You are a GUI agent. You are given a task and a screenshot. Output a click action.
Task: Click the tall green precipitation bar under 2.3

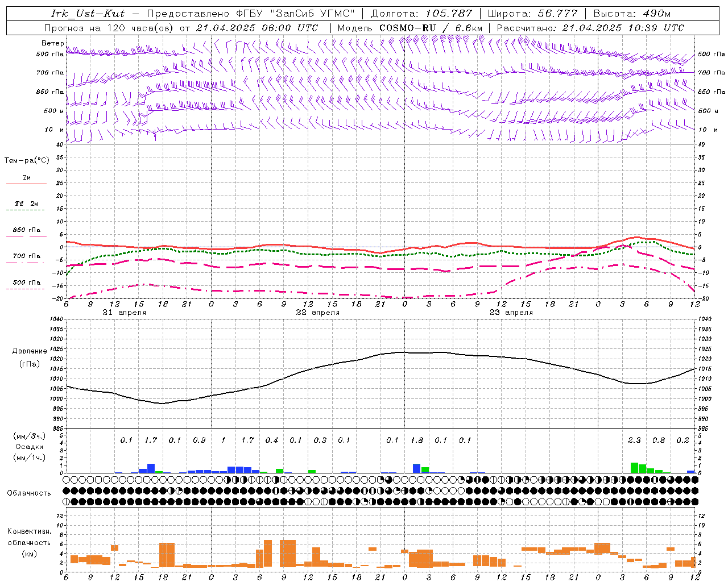coord(634,468)
